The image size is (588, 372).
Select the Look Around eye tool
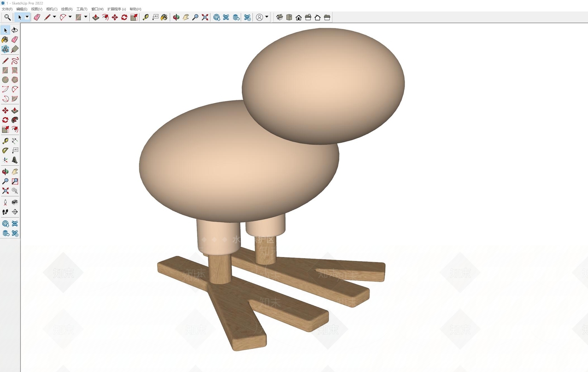(x=15, y=202)
